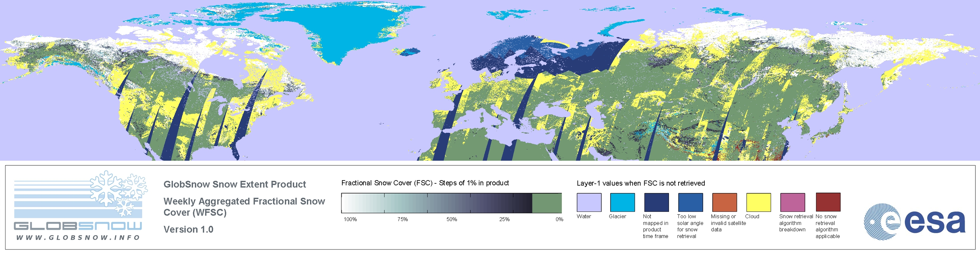Click 'Snow retrieval algorithm breakdown' label
The width and height of the screenshot is (980, 254).
point(796,223)
